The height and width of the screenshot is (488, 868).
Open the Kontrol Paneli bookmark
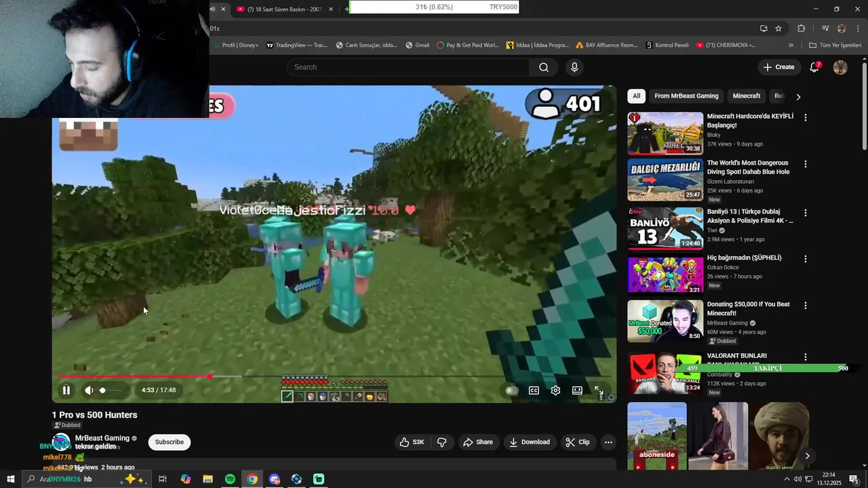667,45
